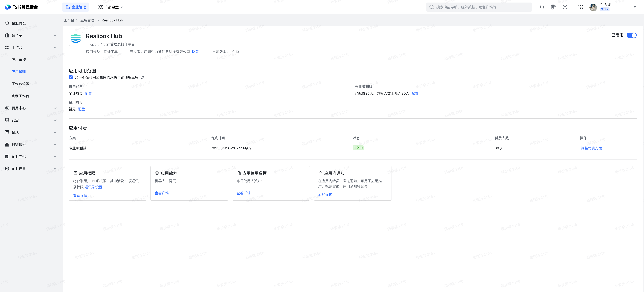Uncheck 允许不在可用范围内的成员申请使用应用
Screen dimensions: 644x292
tap(71, 77)
